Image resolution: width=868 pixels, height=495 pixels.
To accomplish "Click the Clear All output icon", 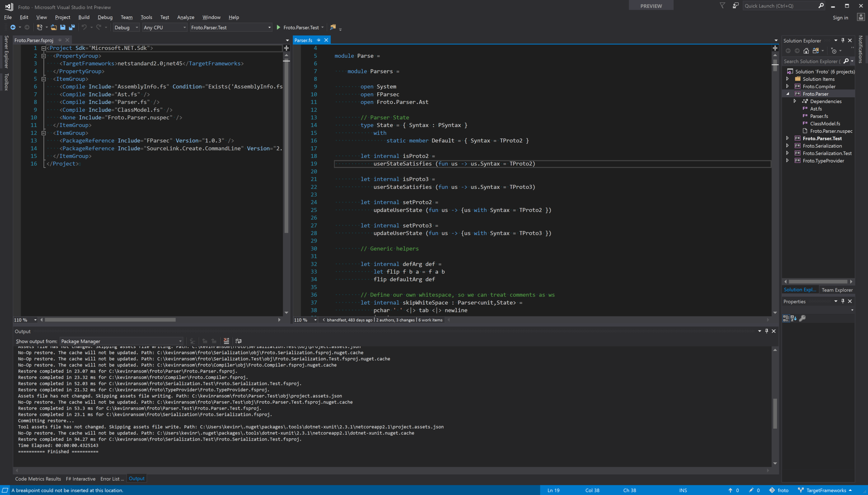I will tap(226, 341).
